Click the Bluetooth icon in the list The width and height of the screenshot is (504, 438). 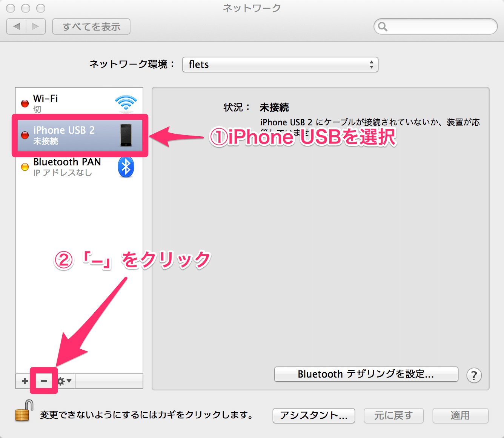[126, 167]
